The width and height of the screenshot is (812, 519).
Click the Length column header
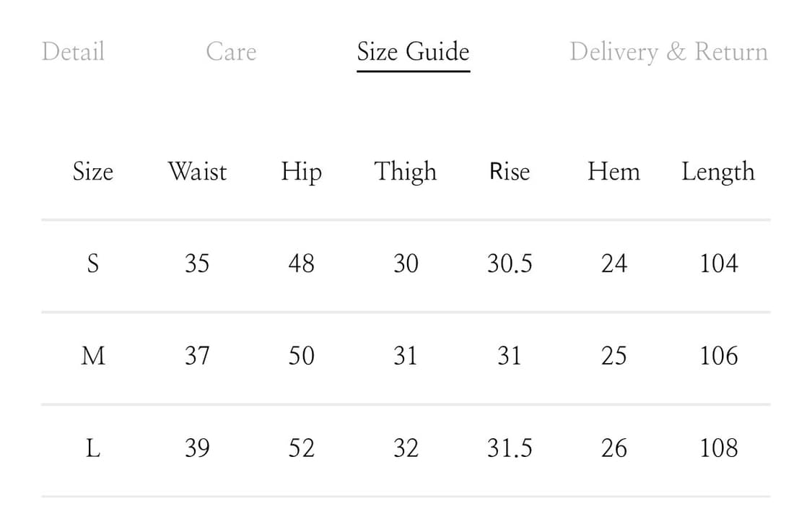click(x=717, y=172)
